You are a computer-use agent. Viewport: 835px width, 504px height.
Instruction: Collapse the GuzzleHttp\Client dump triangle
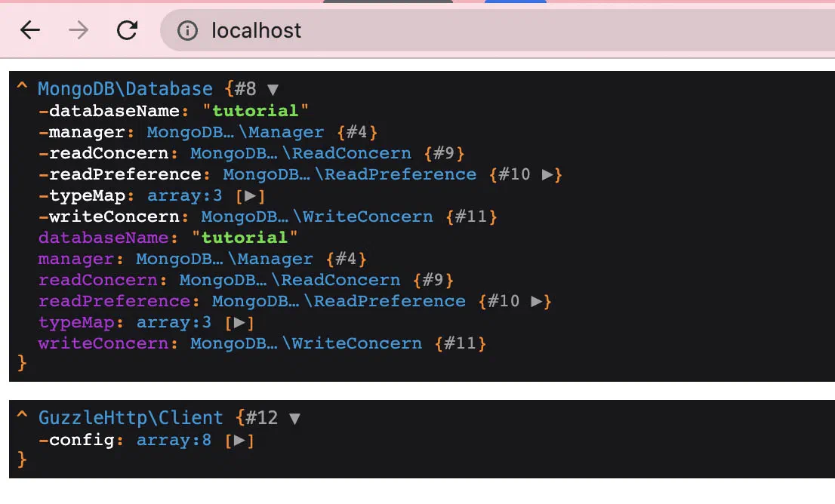coord(294,419)
